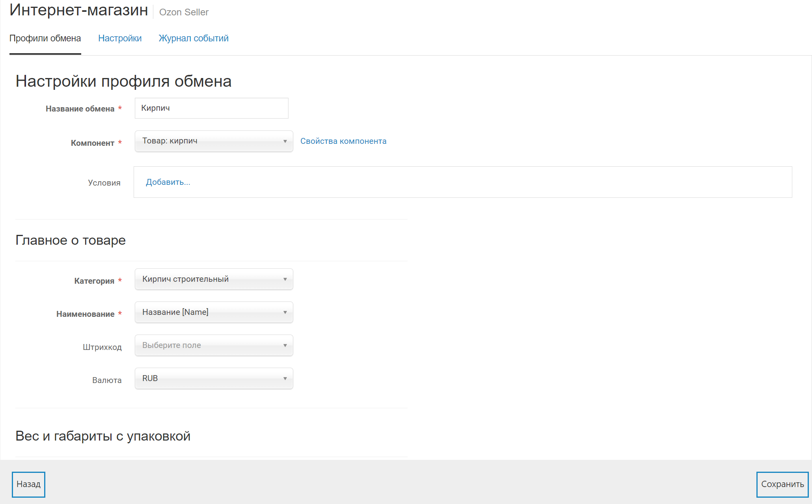This screenshot has width=812, height=504.
Task: Open the Журнал событий tab
Action: [x=194, y=38]
